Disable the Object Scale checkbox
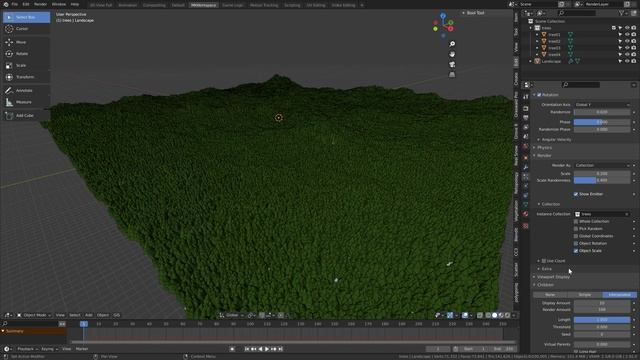The width and height of the screenshot is (640, 360). pyautogui.click(x=576, y=251)
